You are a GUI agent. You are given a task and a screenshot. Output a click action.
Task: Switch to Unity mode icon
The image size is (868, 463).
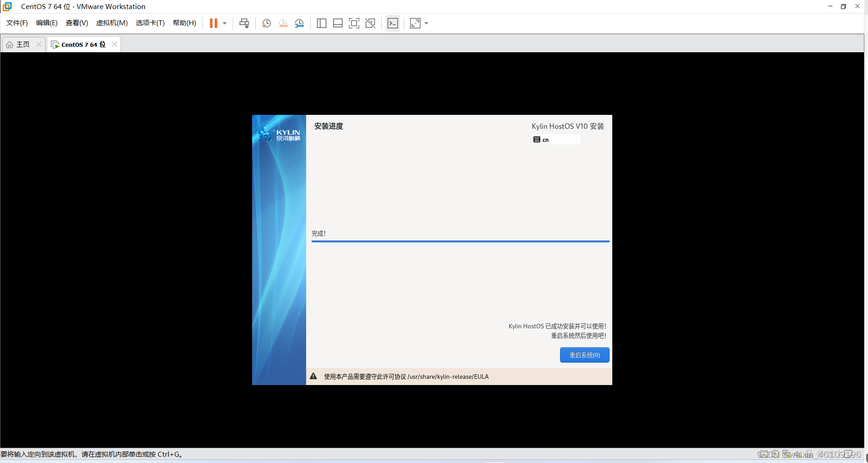pyautogui.click(x=371, y=23)
